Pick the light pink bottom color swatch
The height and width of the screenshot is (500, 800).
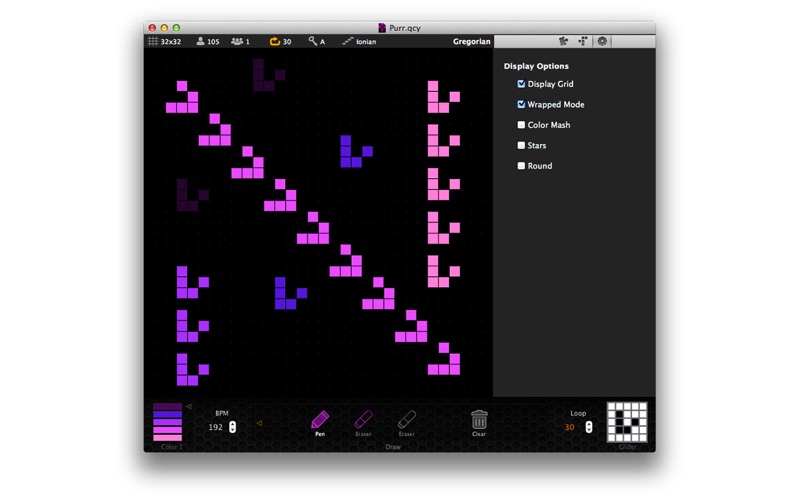click(167, 437)
